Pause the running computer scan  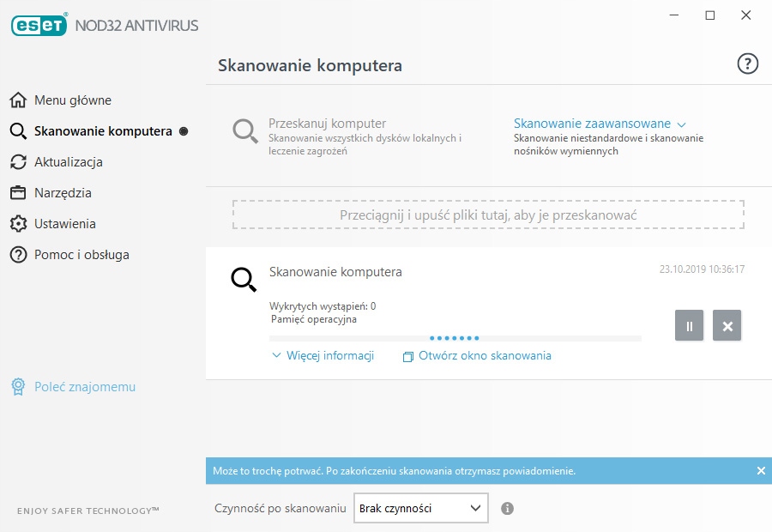click(689, 326)
